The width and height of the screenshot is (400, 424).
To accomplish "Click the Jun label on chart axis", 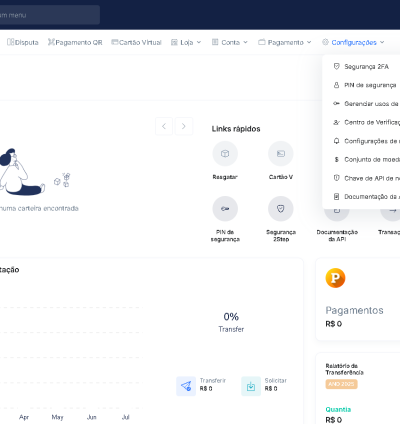I will click(x=91, y=417).
